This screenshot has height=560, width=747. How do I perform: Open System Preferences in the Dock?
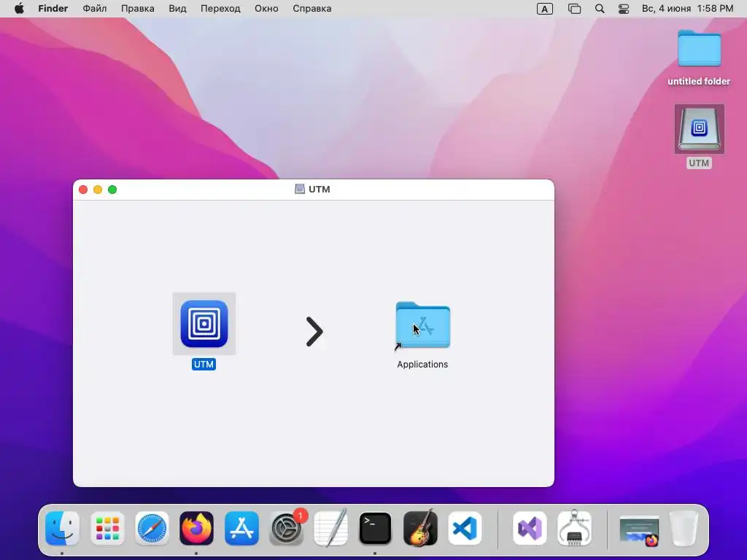click(x=286, y=528)
